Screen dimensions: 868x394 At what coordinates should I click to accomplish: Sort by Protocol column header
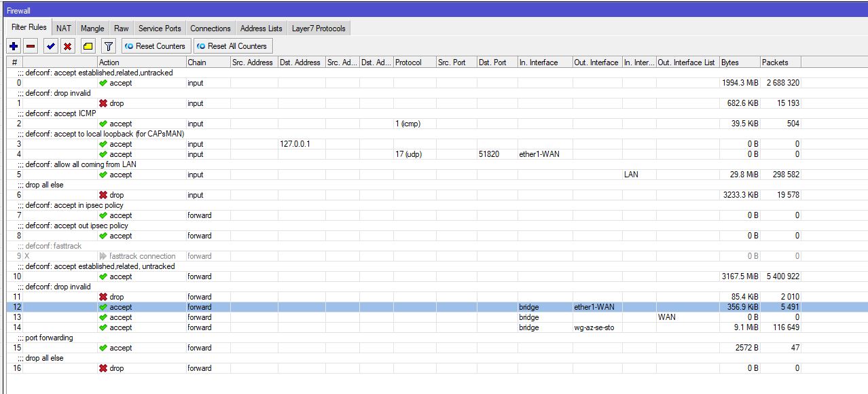[x=414, y=62]
